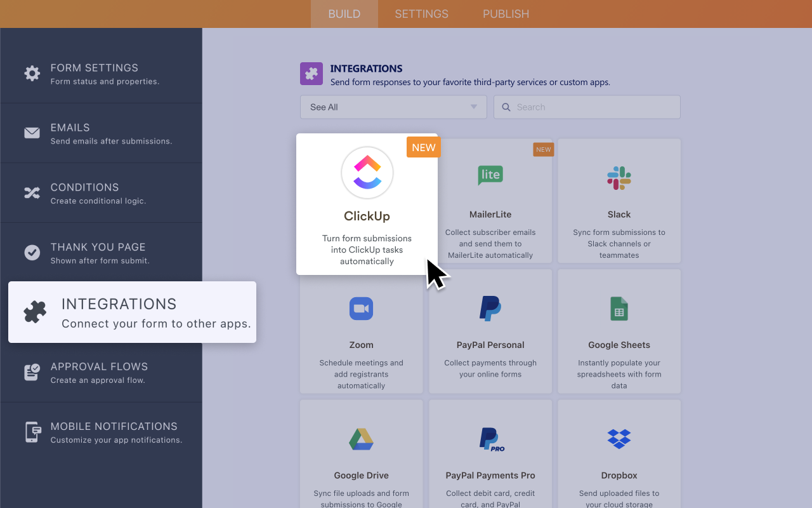This screenshot has height=508, width=812.
Task: Click the MailerLite 'lite' icon
Action: pyautogui.click(x=490, y=176)
